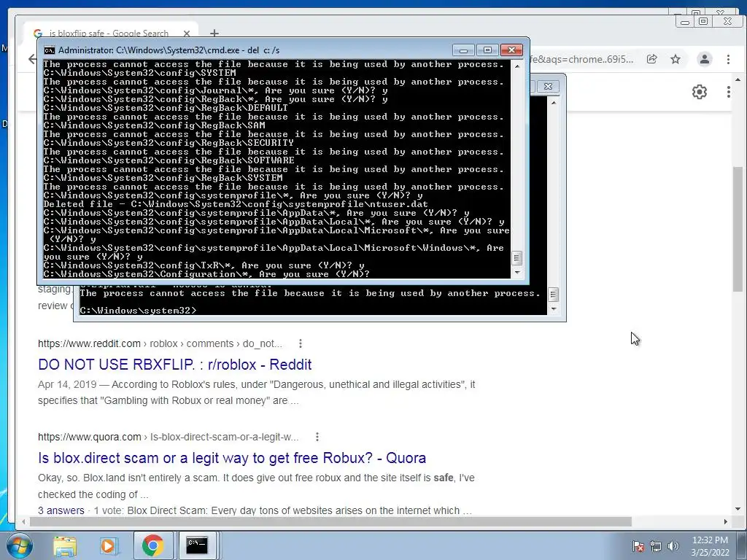This screenshot has height=560, width=747.
Task: Open the Quora result's three-dot options
Action: (x=317, y=437)
